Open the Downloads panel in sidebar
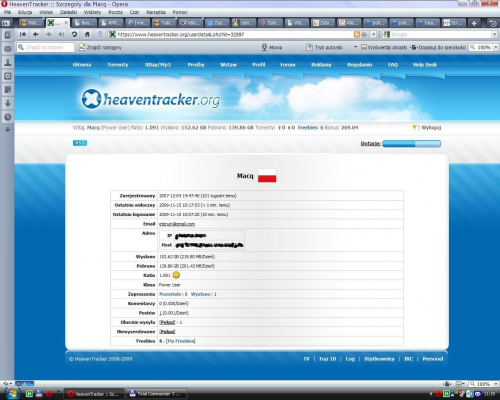 point(8,103)
